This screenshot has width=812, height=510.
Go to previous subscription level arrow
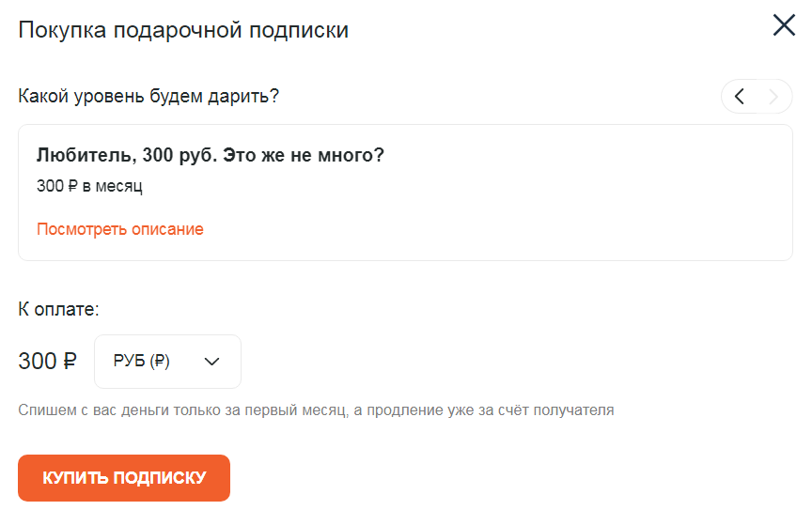tap(740, 96)
